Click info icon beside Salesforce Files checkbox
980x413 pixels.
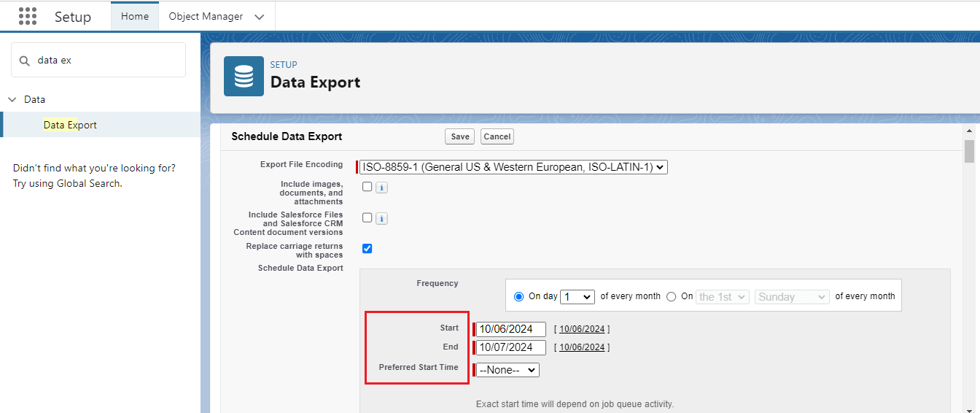point(381,218)
